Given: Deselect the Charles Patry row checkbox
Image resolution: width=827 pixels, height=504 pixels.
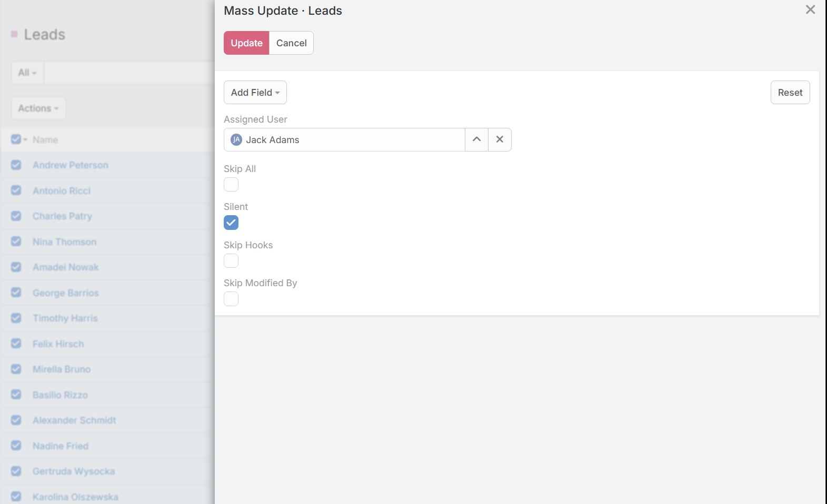Looking at the screenshot, I should (16, 216).
